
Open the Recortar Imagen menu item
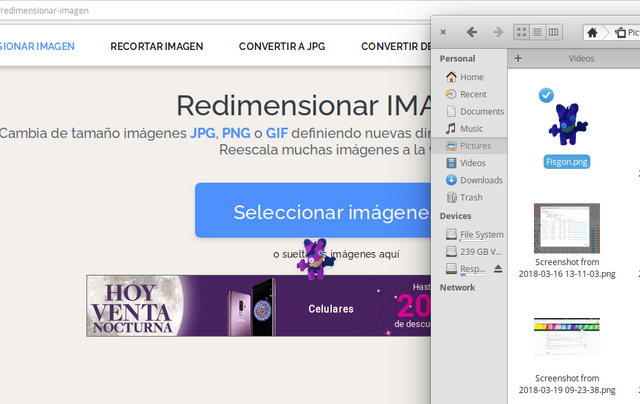(157, 47)
